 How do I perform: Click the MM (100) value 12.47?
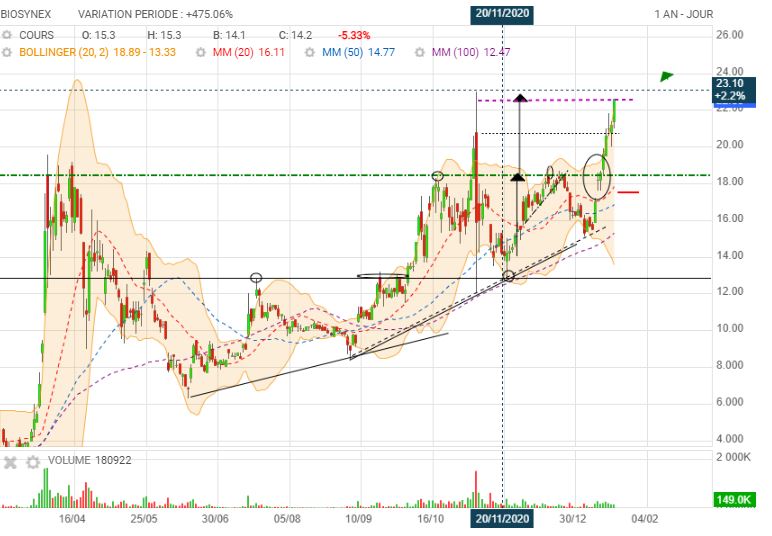[x=497, y=52]
